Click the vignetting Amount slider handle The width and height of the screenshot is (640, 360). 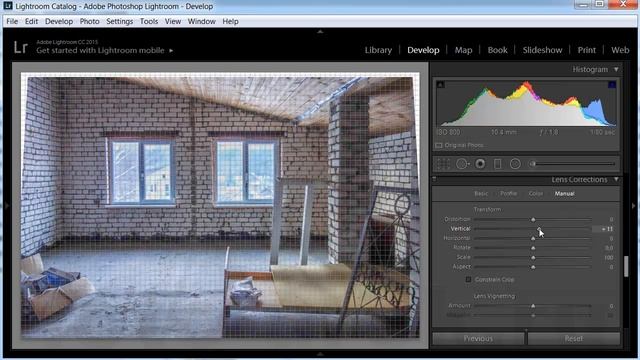[x=533, y=306]
